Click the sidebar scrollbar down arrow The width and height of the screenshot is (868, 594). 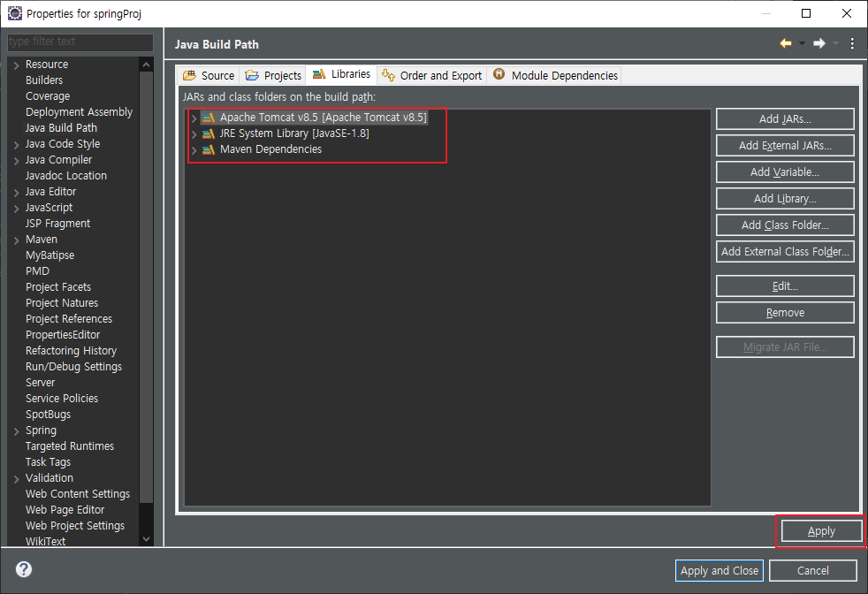pos(146,538)
